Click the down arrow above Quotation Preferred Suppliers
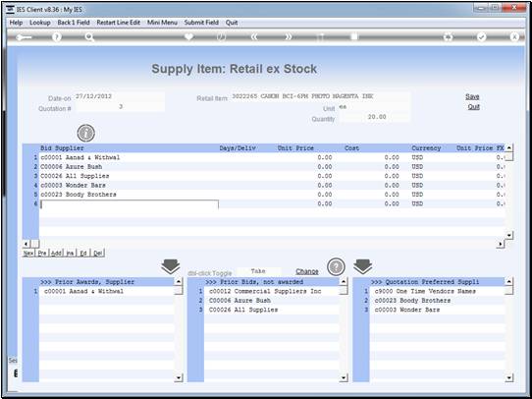Image resolution: width=532 pixels, height=399 pixels. [363, 266]
